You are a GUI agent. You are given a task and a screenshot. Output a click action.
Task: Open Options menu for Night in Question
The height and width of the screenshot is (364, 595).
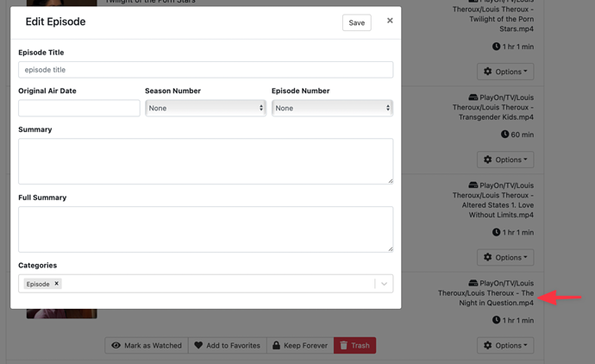click(x=504, y=345)
